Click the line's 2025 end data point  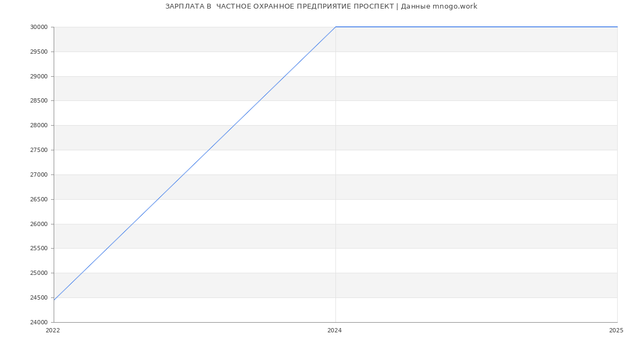pos(617,27)
